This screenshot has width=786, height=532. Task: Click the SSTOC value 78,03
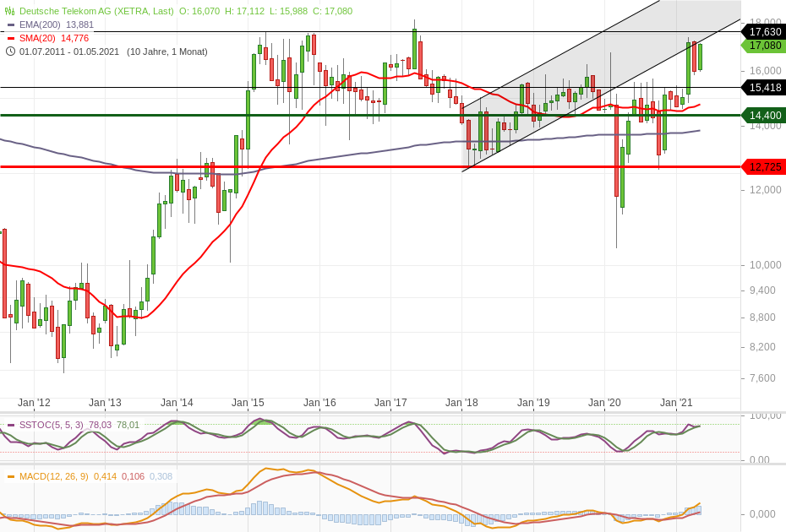tap(101, 426)
